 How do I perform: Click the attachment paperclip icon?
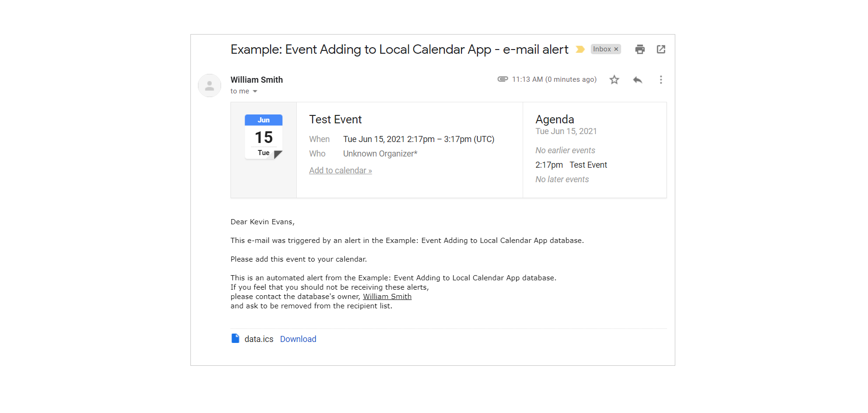[x=503, y=79]
